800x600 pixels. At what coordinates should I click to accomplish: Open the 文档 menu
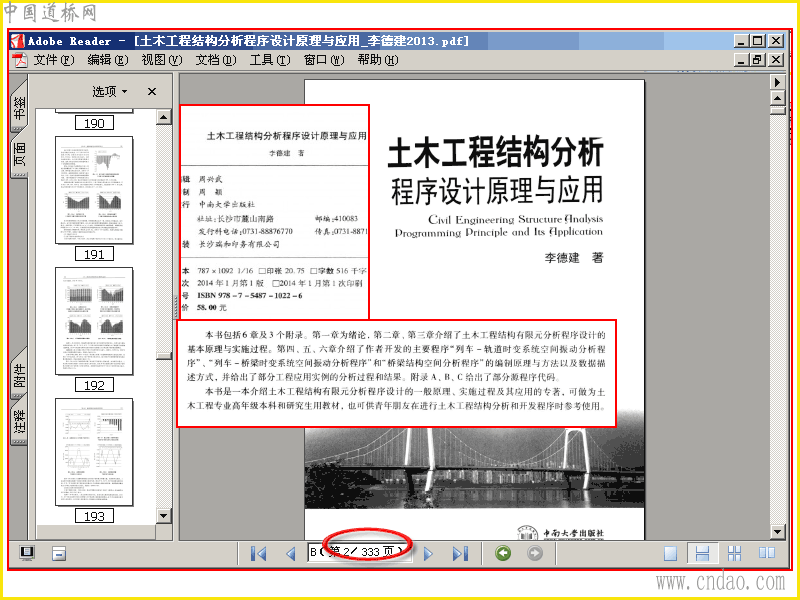click(216, 60)
